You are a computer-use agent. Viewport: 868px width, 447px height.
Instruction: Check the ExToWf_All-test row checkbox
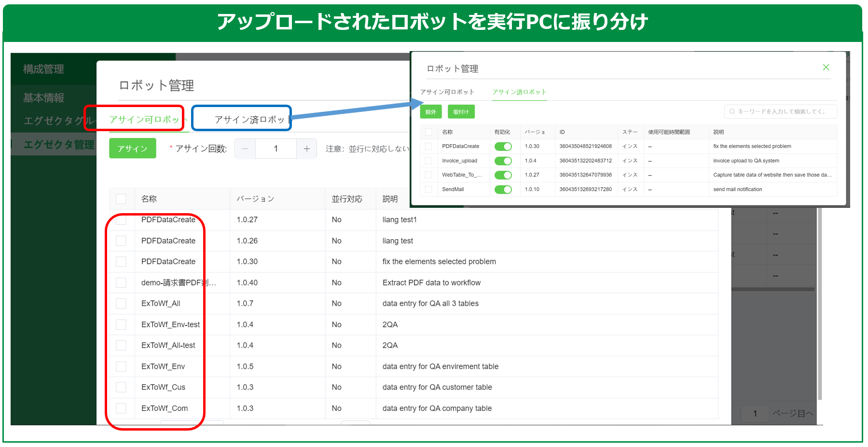tap(121, 345)
